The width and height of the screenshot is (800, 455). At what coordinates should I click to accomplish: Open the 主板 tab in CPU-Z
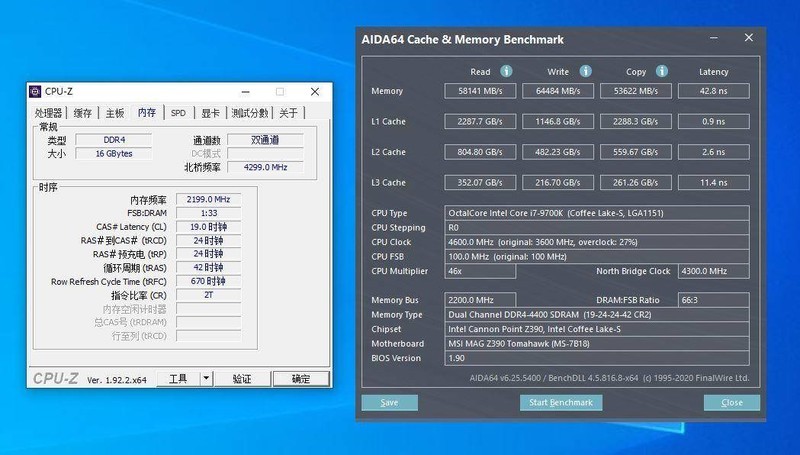click(115, 113)
